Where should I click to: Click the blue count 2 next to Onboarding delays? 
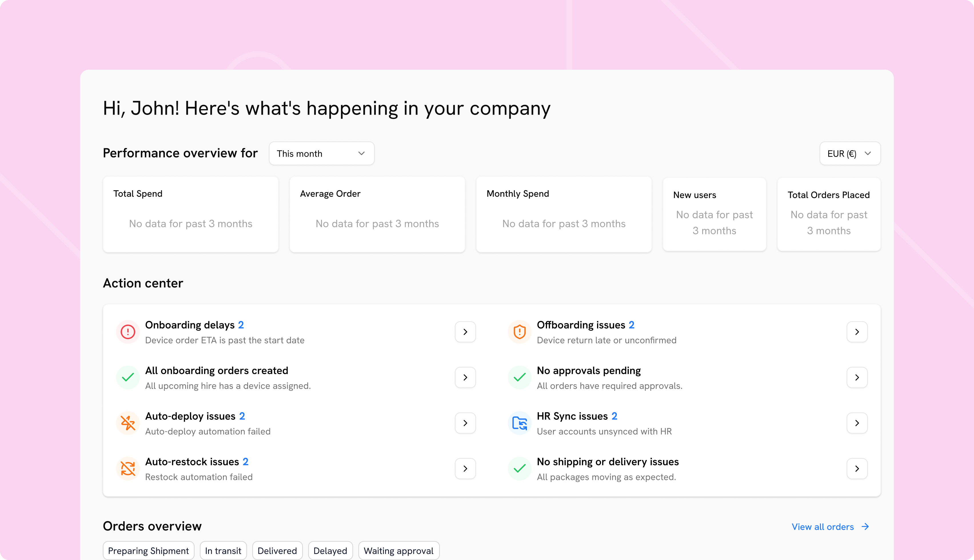click(x=241, y=325)
